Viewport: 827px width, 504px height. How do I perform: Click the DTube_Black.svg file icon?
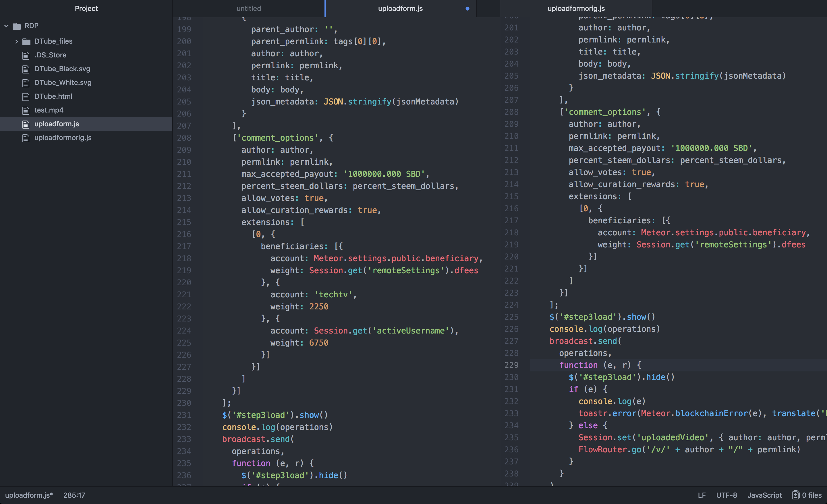click(x=26, y=69)
